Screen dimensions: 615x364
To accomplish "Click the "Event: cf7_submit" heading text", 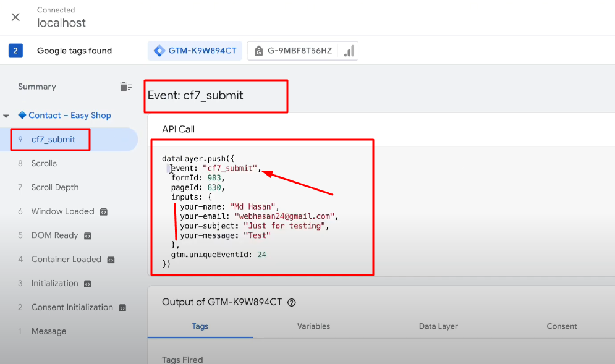I will pos(195,95).
